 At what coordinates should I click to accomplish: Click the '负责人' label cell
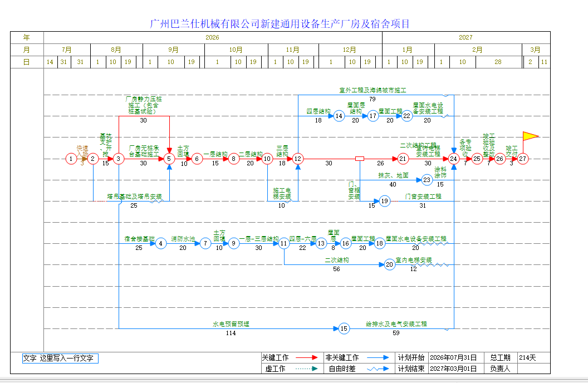[500, 369]
